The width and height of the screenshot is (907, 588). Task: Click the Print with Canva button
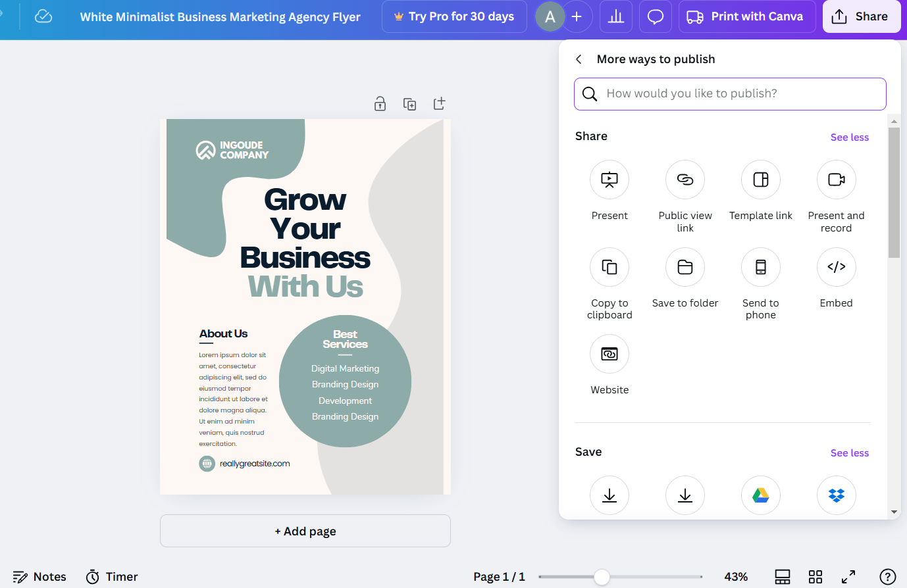click(747, 16)
